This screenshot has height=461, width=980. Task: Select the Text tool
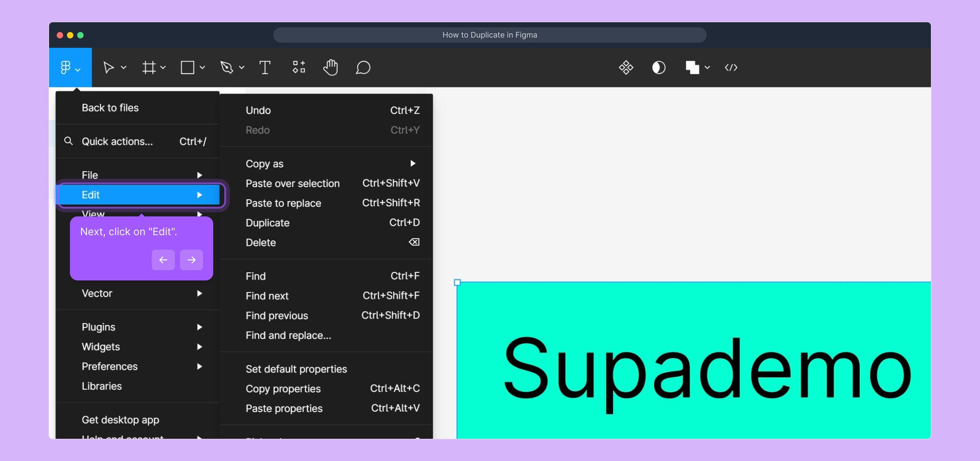tap(265, 67)
